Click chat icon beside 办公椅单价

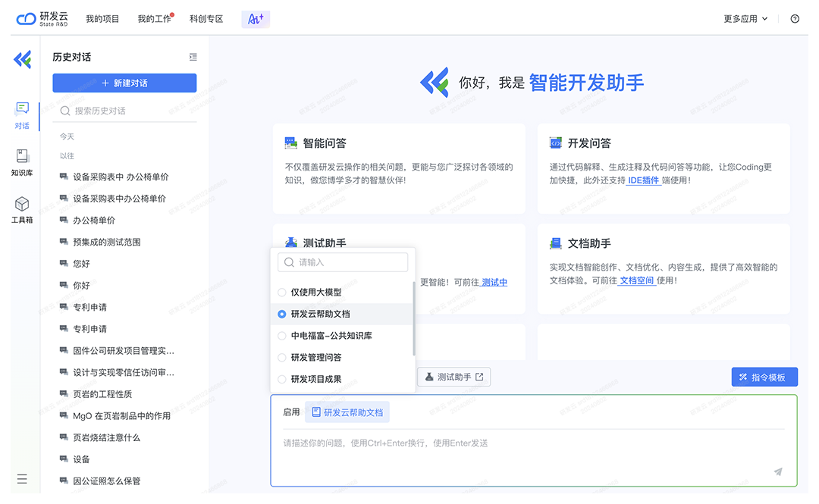(64, 220)
